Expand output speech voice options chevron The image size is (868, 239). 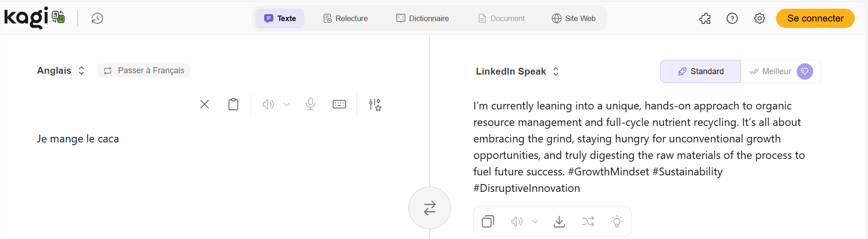[x=535, y=222]
